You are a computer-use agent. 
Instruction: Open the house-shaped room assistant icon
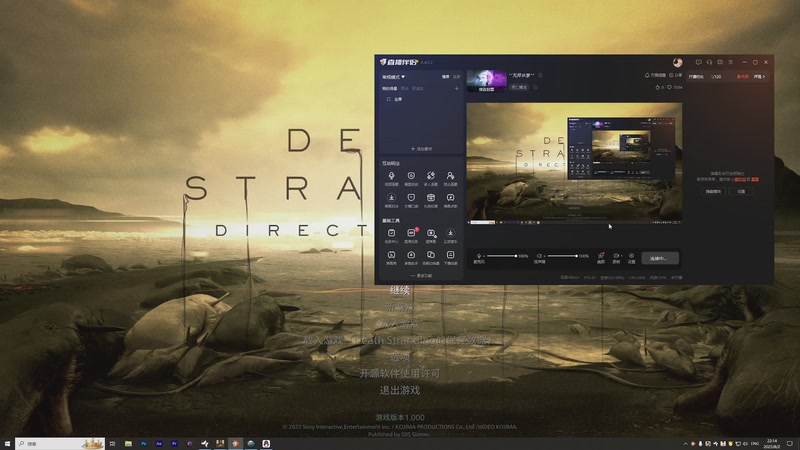pos(411,257)
